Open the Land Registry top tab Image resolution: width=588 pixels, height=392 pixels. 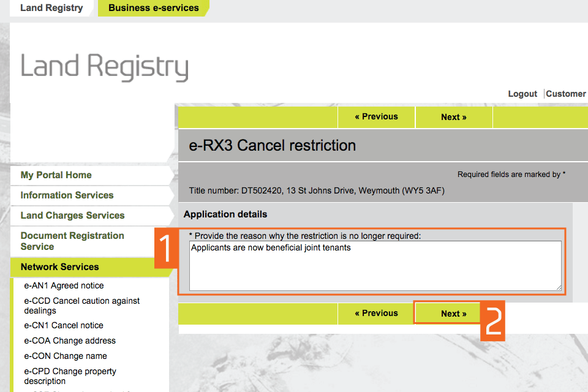tap(51, 8)
